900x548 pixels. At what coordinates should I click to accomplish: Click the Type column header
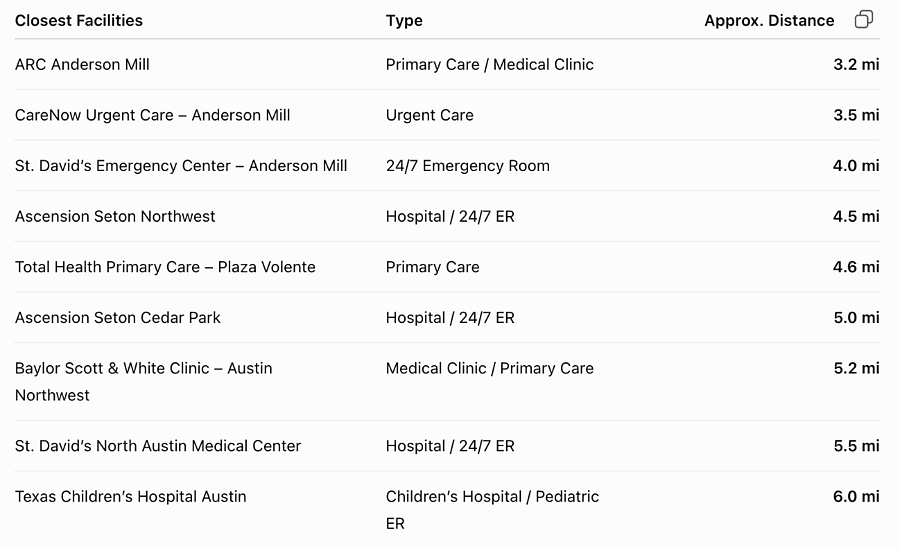tap(404, 21)
